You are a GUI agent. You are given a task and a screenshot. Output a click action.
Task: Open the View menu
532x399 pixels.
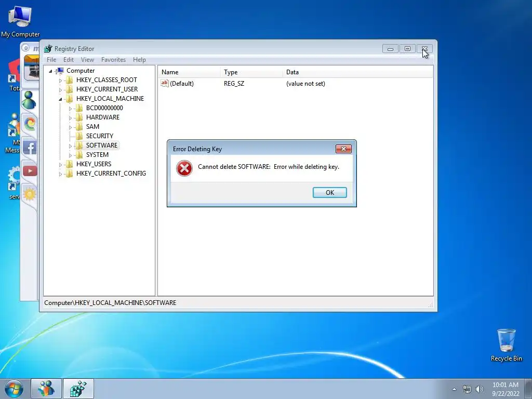click(x=87, y=60)
